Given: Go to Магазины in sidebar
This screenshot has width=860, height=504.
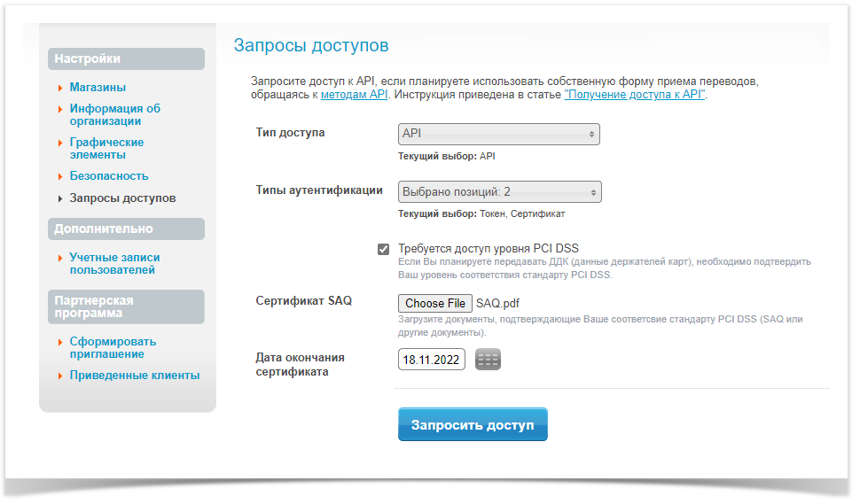Looking at the screenshot, I should coord(98,88).
